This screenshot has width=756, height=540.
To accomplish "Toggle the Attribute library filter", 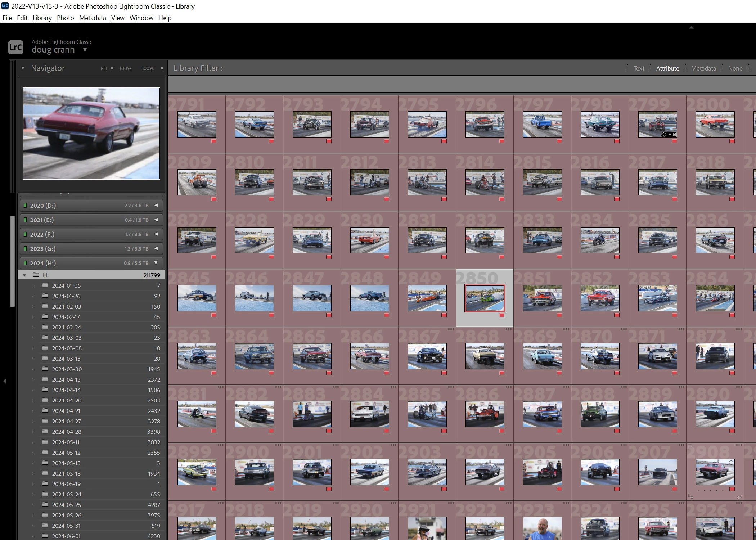I will [667, 68].
